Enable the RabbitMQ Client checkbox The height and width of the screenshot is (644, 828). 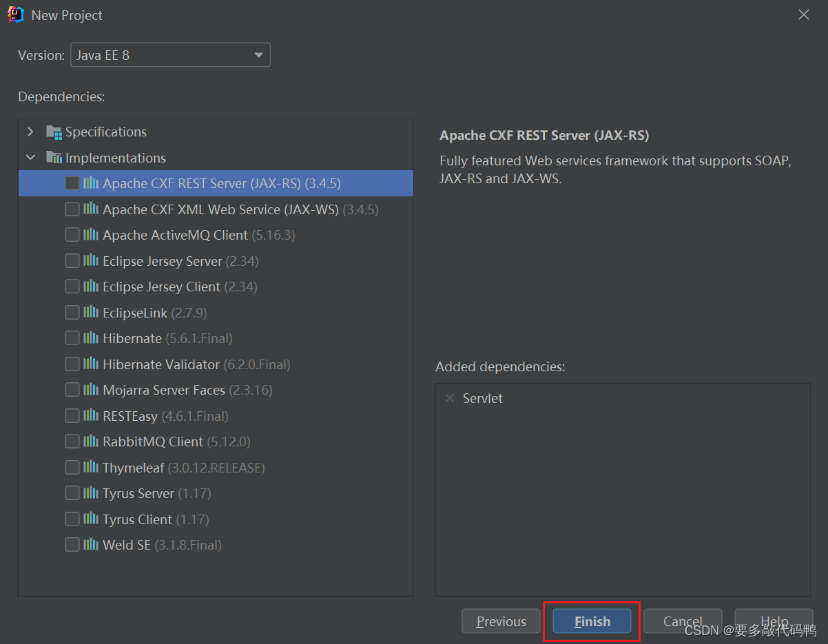[72, 442]
